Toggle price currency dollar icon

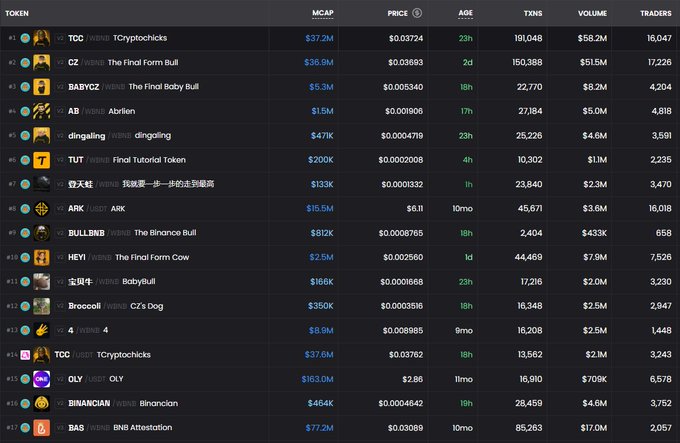coord(417,13)
